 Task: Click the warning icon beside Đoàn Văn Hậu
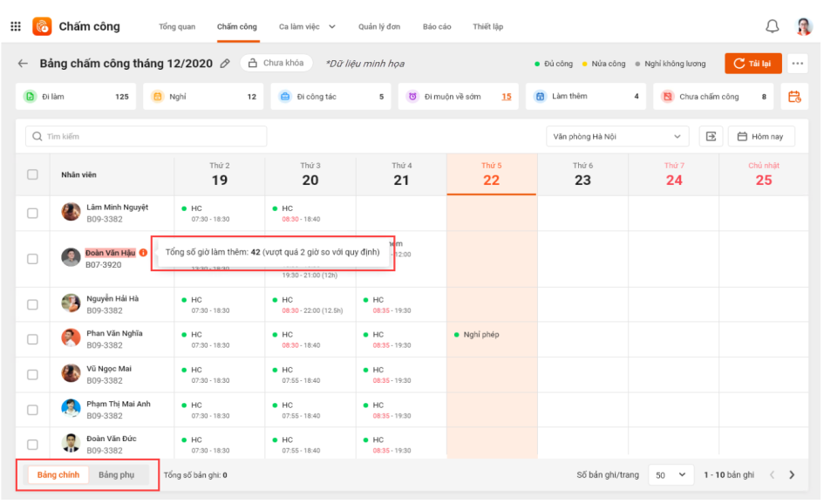pos(144,253)
